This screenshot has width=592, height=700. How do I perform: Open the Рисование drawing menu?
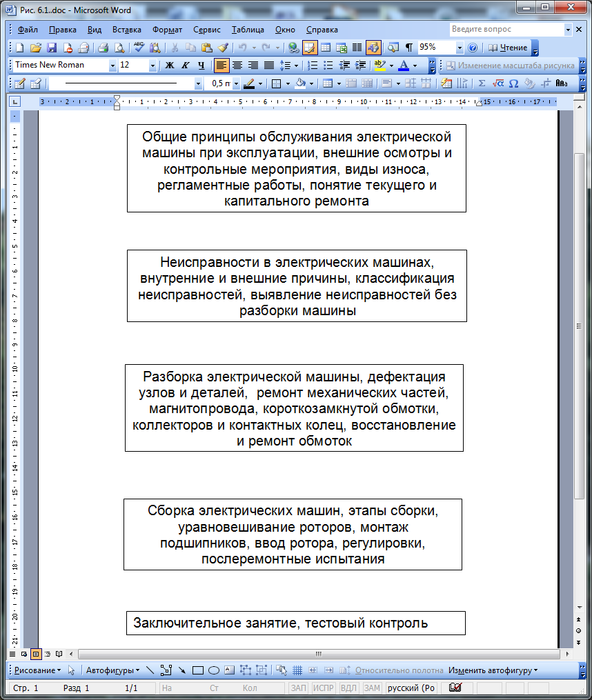[37, 670]
